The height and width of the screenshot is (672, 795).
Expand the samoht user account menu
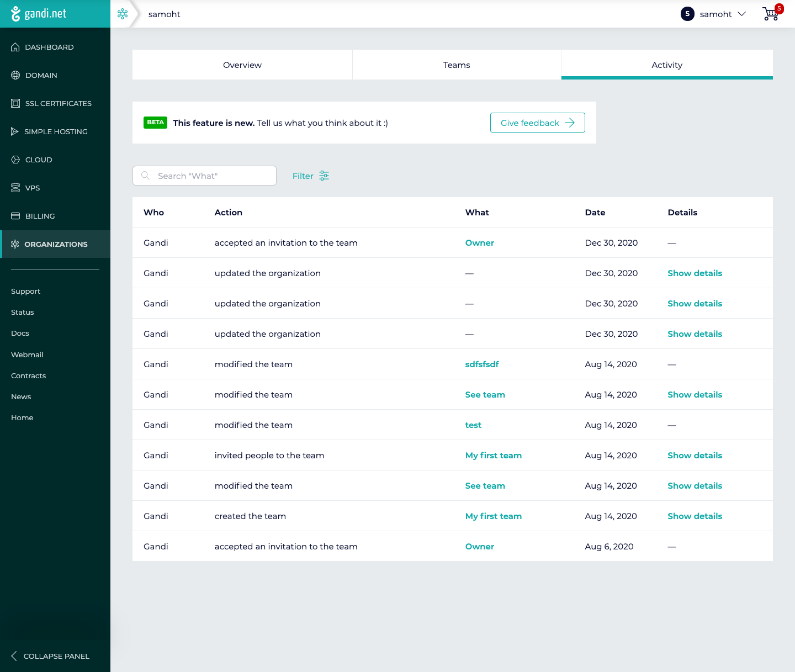(x=713, y=14)
